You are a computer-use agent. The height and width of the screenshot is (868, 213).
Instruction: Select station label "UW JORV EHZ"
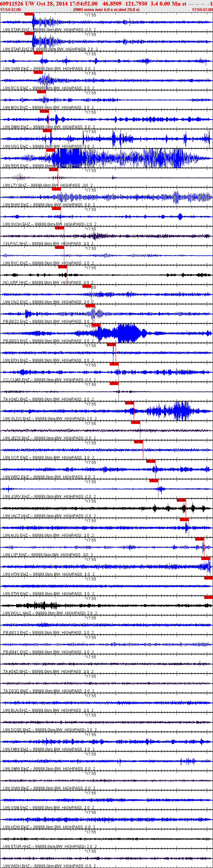pyautogui.click(x=17, y=497)
